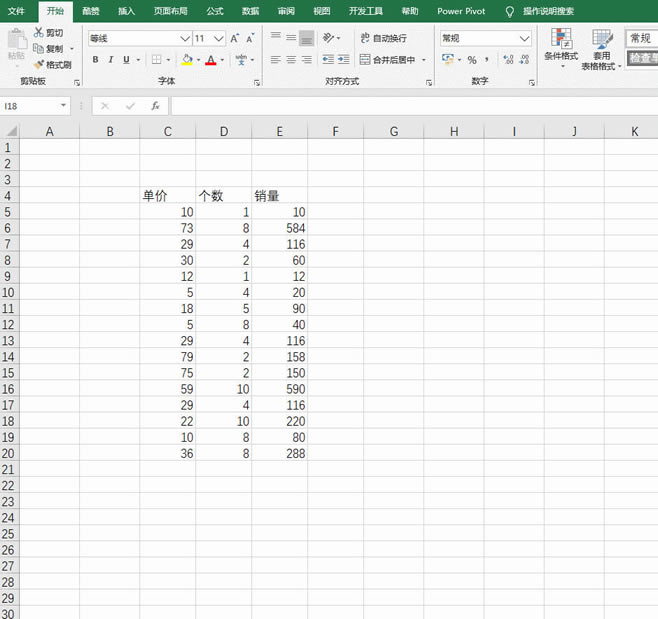This screenshot has height=619, width=658.
Task: Align text left
Action: point(275,60)
